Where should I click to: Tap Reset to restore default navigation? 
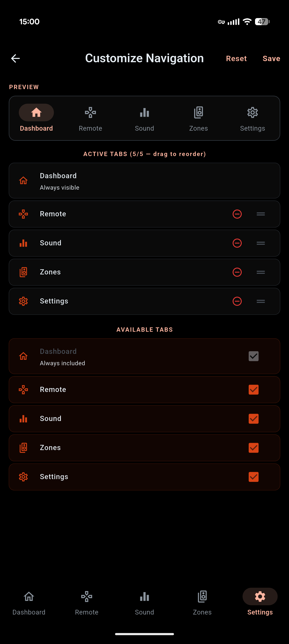pos(236,58)
